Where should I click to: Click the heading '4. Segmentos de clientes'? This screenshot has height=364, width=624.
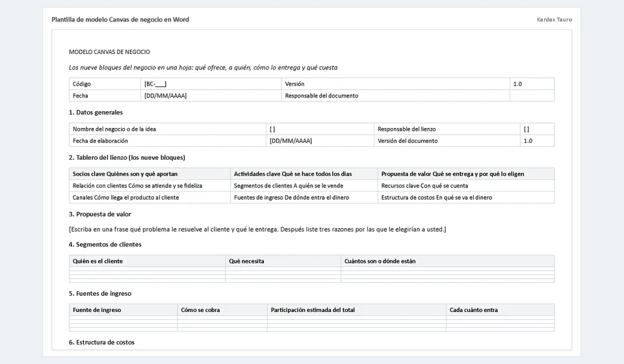(105, 244)
